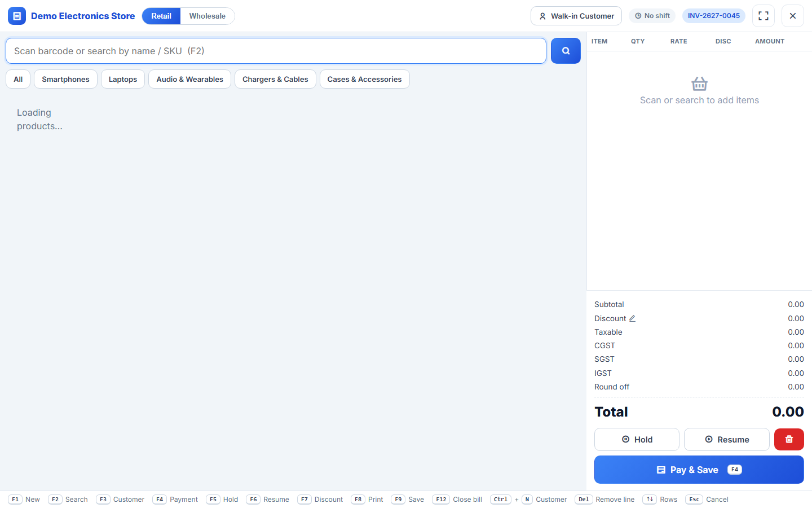Click the F12 Close bill shortcut hint

[x=457, y=500]
